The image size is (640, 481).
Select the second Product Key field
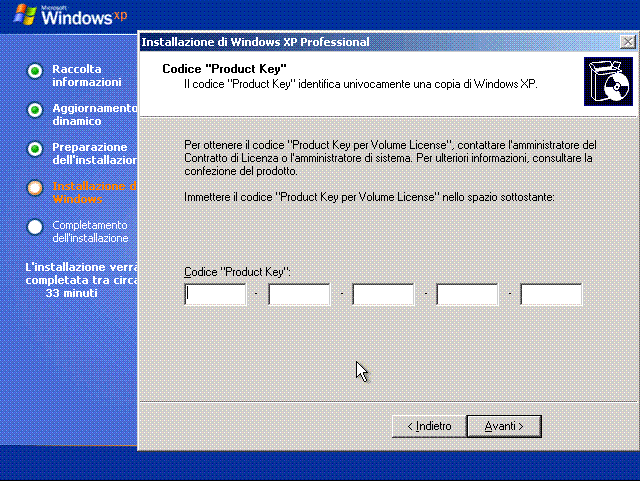tap(299, 294)
